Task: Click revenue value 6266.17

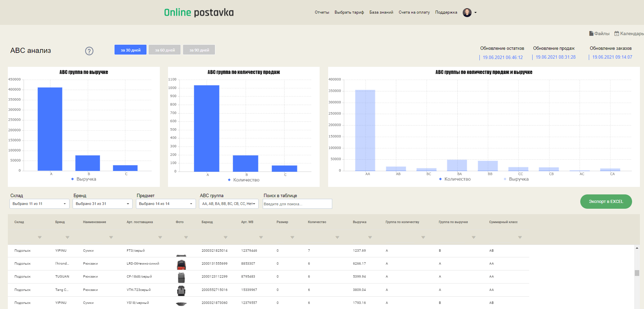Action: [x=359, y=264]
